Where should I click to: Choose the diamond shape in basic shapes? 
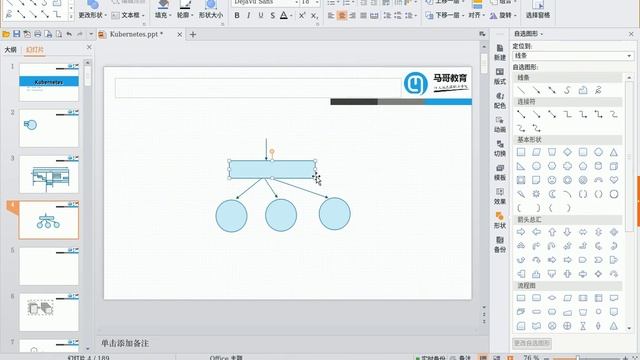(x=567, y=152)
